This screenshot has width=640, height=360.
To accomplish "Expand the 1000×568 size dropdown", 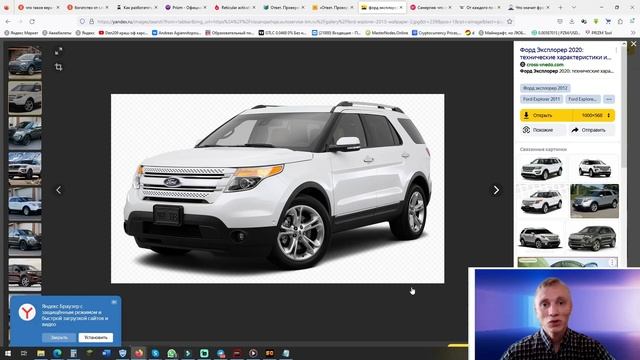I will 595,116.
